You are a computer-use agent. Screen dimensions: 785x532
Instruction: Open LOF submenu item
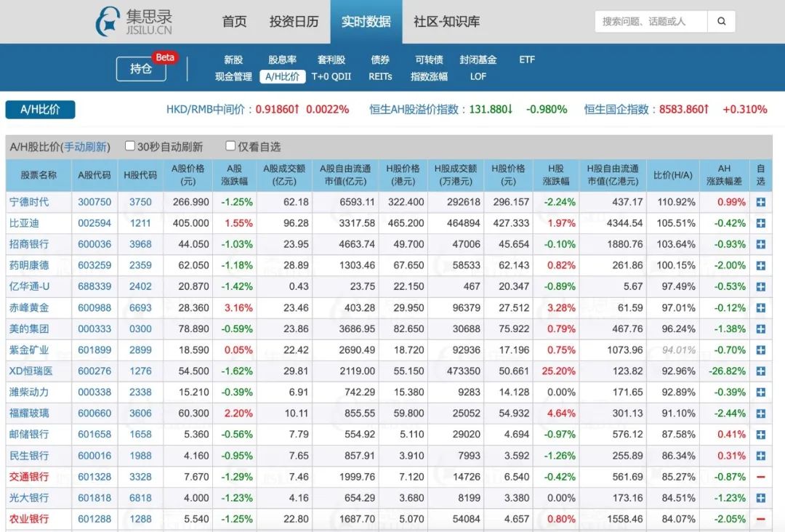point(478,76)
